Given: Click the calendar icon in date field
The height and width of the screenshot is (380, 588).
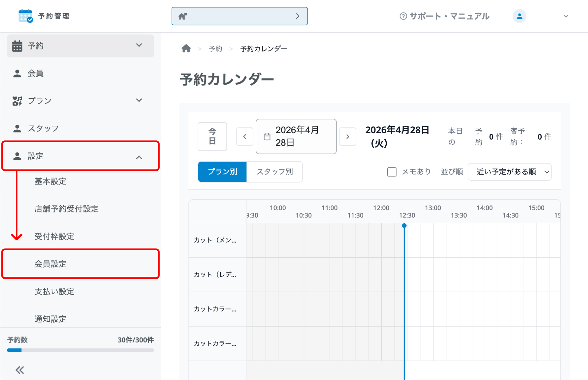Looking at the screenshot, I should click(267, 136).
